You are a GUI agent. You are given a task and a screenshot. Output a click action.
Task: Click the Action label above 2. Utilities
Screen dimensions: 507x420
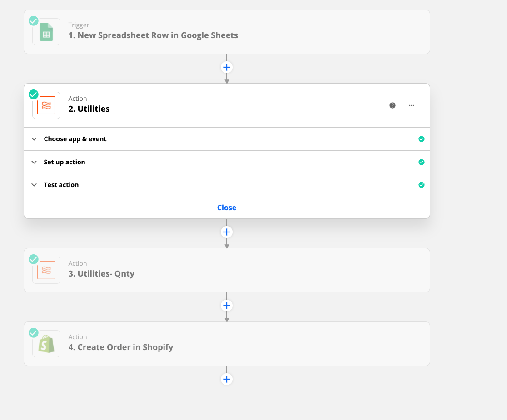78,99
